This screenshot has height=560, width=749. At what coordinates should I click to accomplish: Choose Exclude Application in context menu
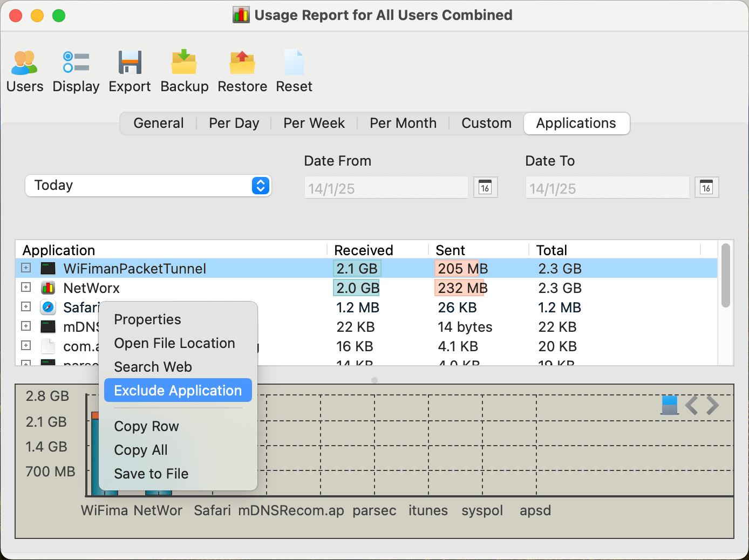(178, 390)
